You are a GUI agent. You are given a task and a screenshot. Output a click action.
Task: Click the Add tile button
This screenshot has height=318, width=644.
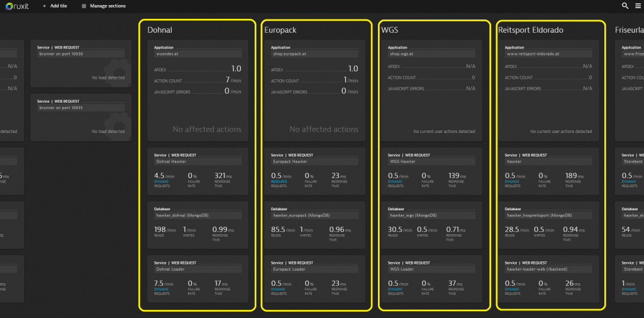[55, 6]
